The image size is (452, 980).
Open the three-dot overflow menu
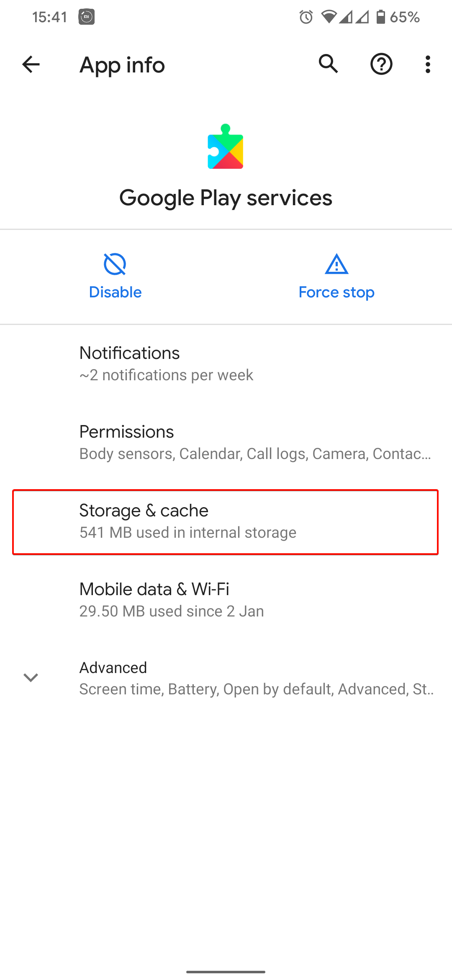point(427,64)
